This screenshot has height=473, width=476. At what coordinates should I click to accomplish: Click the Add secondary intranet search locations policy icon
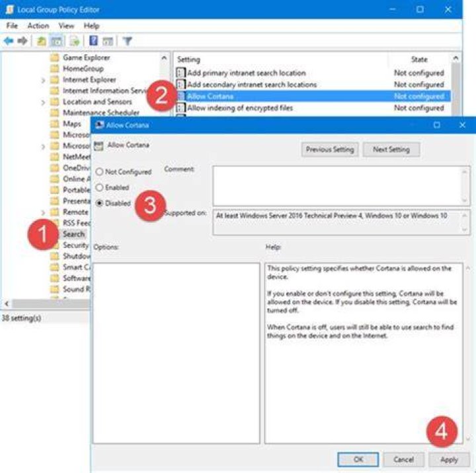[x=180, y=85]
